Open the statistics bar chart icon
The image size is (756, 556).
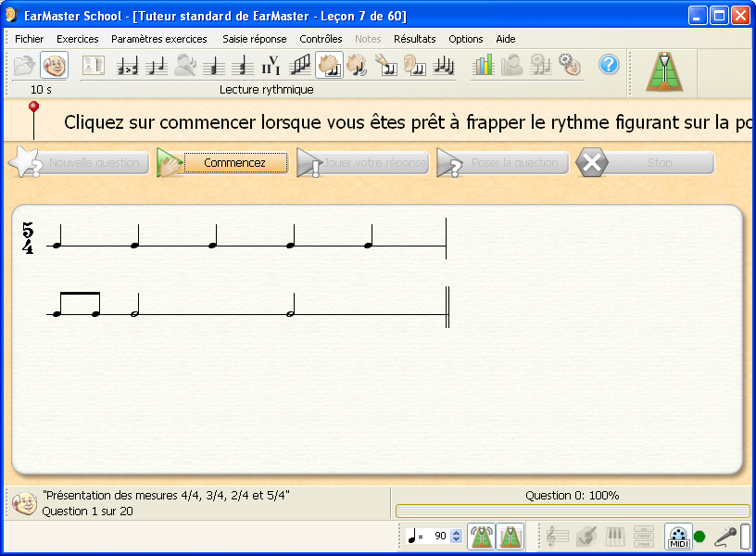[x=483, y=65]
